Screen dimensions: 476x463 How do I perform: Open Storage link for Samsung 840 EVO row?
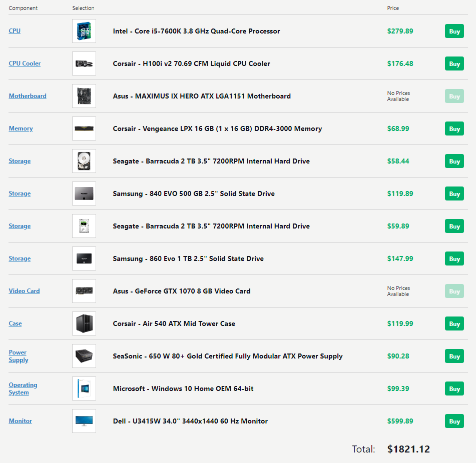(x=20, y=193)
